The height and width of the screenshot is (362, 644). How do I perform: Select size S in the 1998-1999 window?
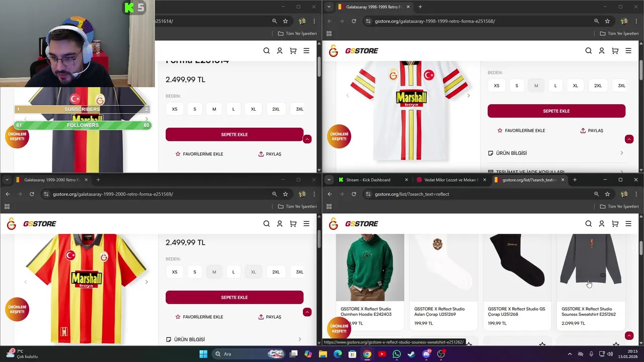coord(517,85)
